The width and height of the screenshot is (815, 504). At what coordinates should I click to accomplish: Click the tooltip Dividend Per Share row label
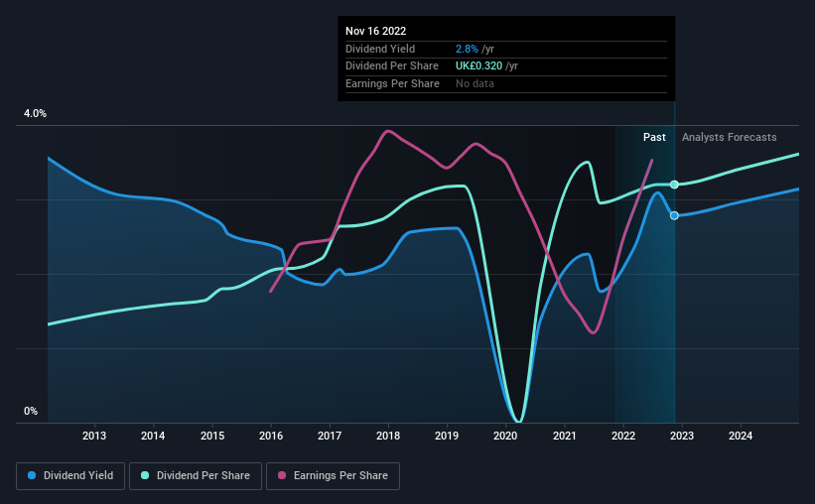[392, 66]
